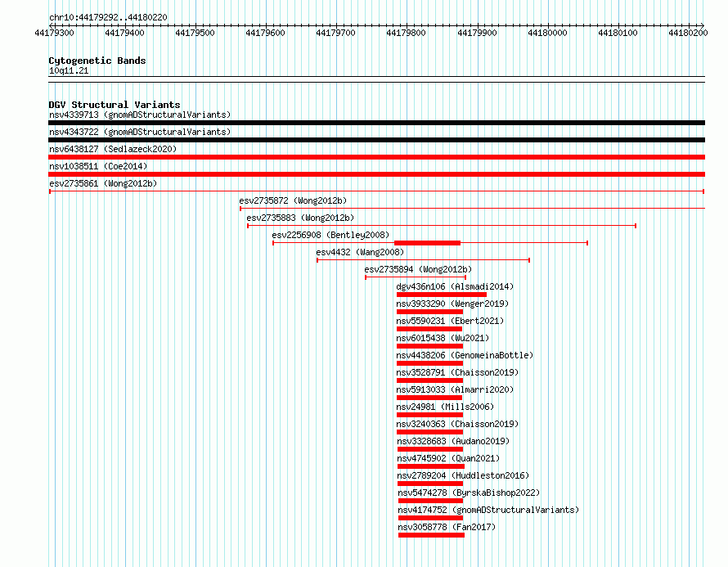The height and width of the screenshot is (567, 728).
Task: Click the thin red line of esv2735894
Action: pos(416,277)
